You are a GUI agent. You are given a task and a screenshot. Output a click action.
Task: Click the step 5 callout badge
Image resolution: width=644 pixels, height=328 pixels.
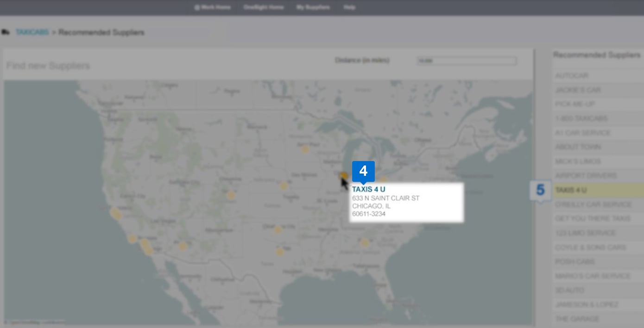click(540, 190)
